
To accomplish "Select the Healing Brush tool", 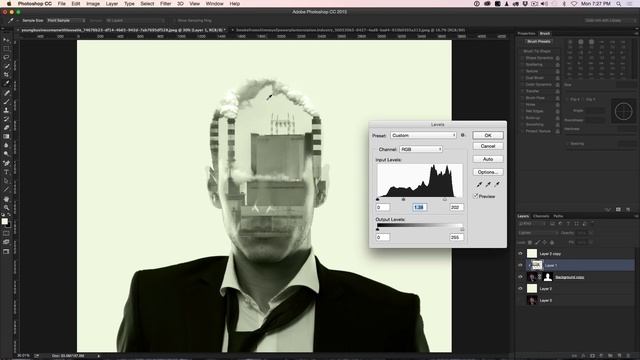I will 6,93.
